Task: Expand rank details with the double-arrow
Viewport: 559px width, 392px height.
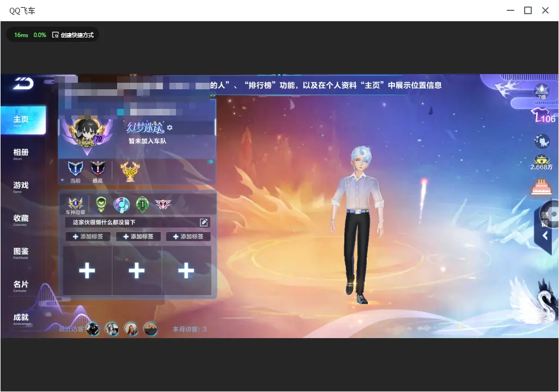Action: tap(210, 162)
